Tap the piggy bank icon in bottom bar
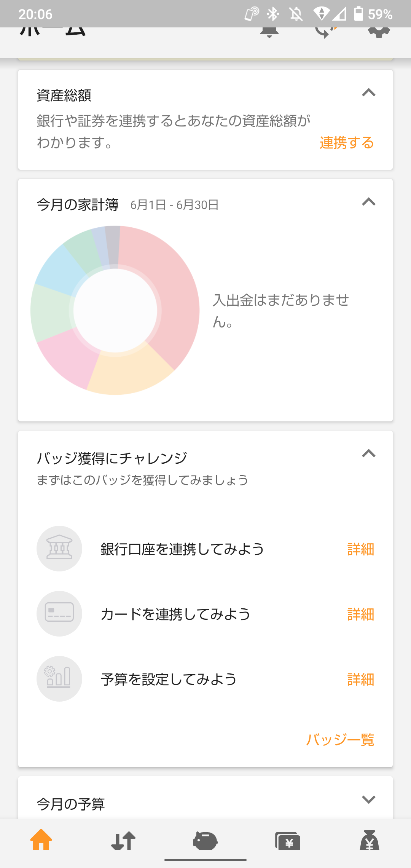Image resolution: width=411 pixels, height=868 pixels. click(205, 840)
